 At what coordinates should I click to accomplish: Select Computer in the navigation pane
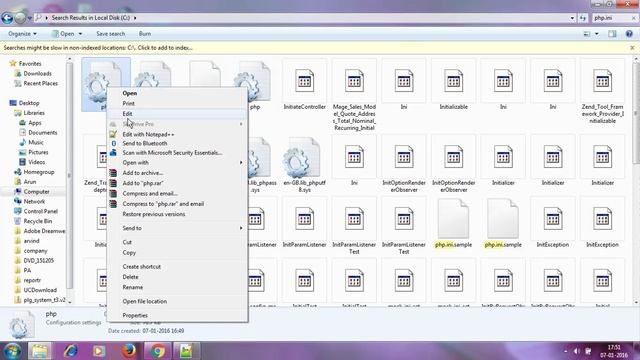[x=32, y=191]
